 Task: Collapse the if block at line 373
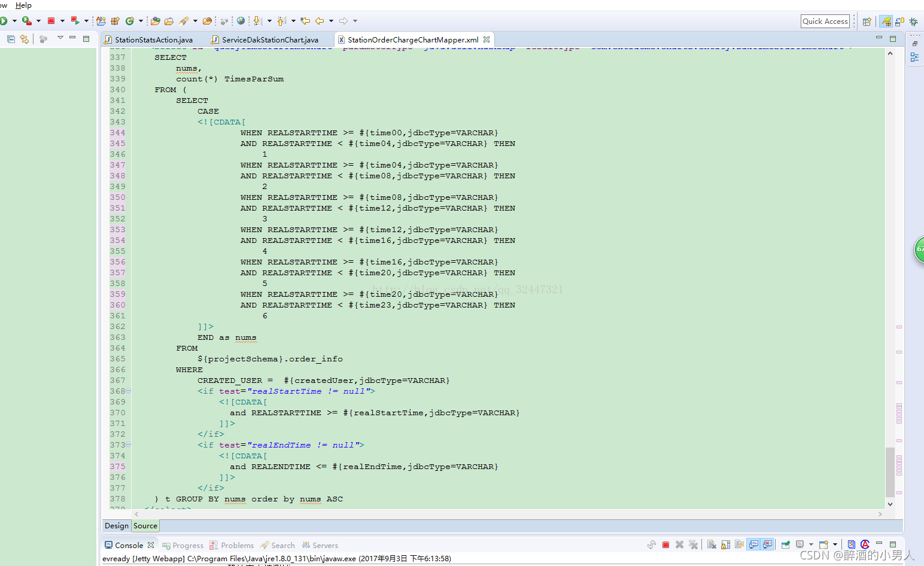pyautogui.click(x=128, y=445)
